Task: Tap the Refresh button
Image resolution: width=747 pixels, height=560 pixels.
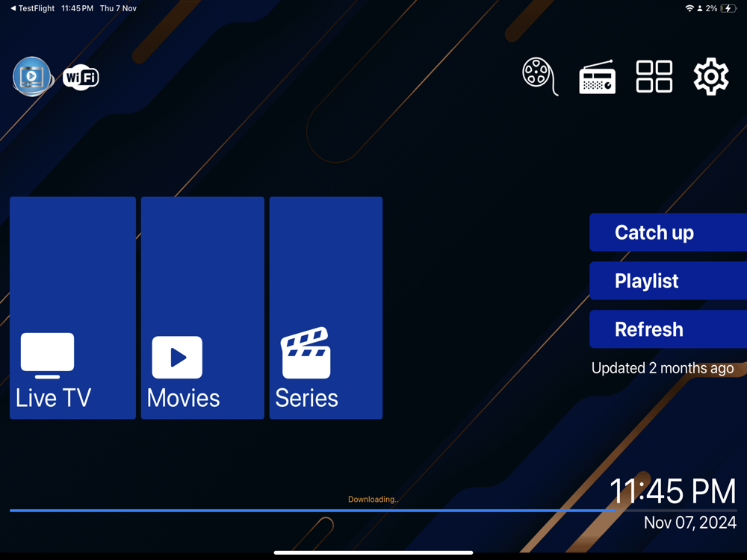Action: [668, 329]
